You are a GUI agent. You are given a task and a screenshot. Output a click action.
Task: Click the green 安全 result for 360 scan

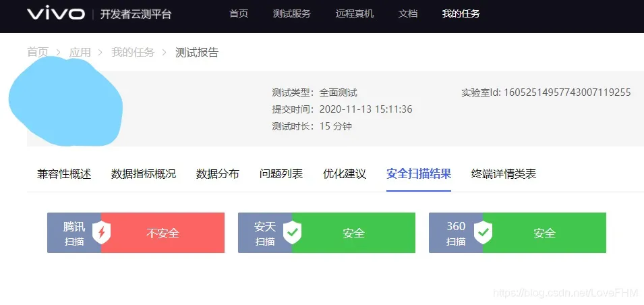pos(545,233)
